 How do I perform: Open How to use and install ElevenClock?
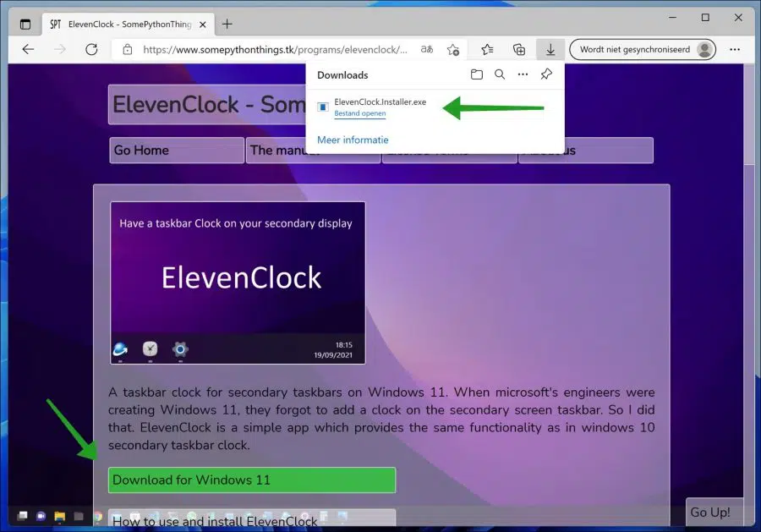(252, 518)
